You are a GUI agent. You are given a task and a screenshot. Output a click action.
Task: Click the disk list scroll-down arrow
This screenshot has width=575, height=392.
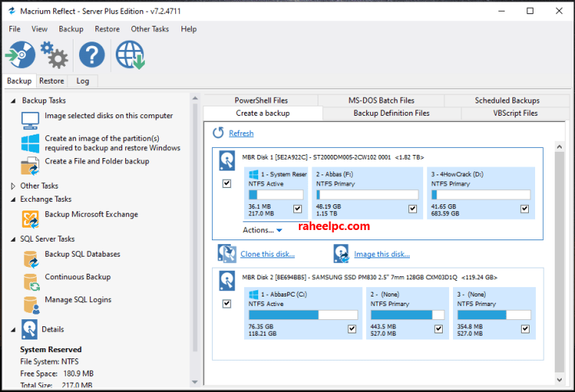coord(559,380)
